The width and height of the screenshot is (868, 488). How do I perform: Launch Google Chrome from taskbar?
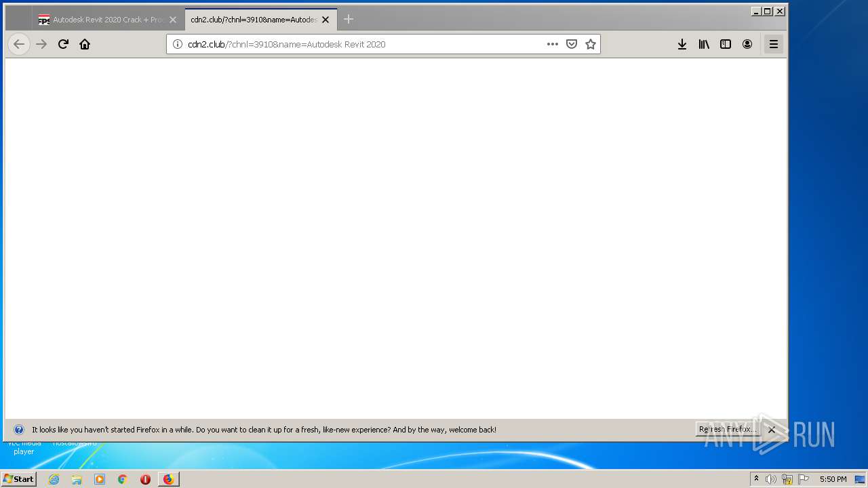coord(123,479)
